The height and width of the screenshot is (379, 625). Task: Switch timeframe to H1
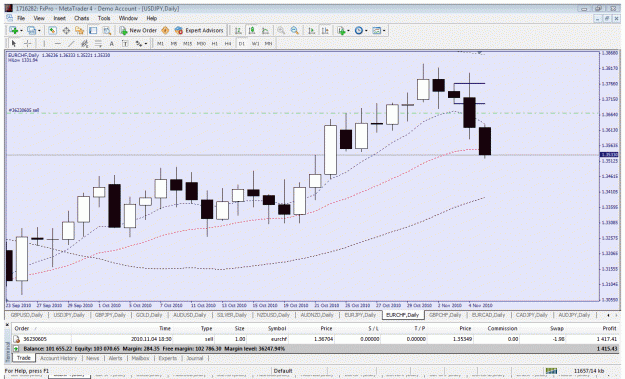[x=214, y=43]
